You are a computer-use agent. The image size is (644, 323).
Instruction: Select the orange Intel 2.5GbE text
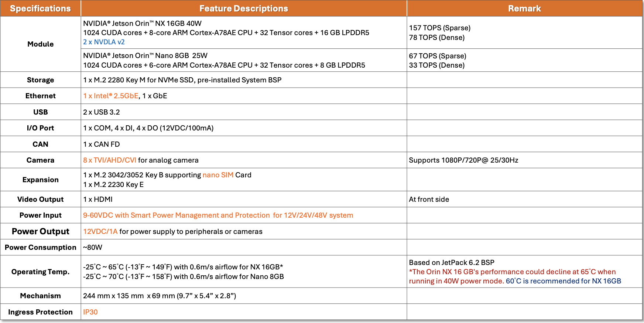(111, 96)
